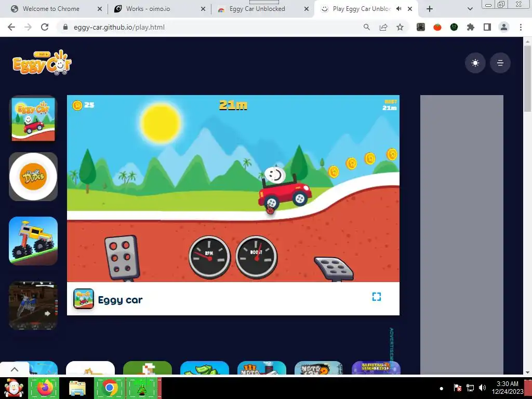Open File Explorer from the taskbar
This screenshot has width=532, height=399.
point(77,388)
